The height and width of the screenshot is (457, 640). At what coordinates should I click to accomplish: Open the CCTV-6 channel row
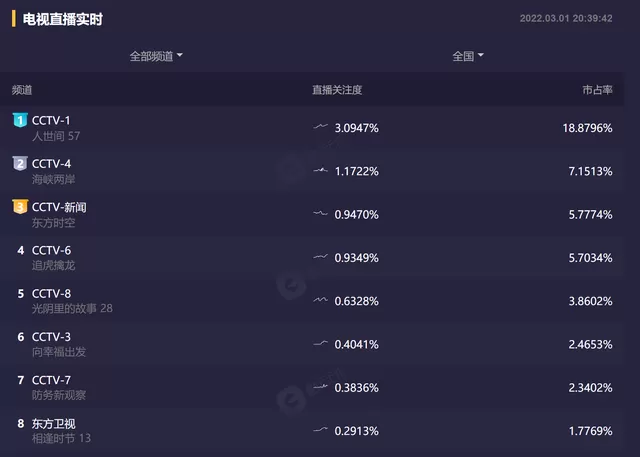[x=312, y=257]
